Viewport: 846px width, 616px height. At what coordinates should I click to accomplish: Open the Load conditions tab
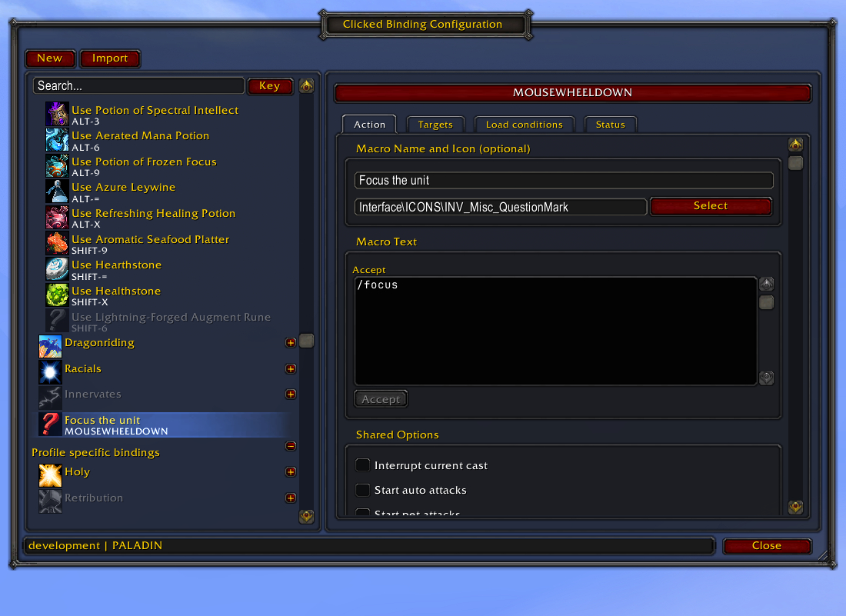[x=524, y=125]
